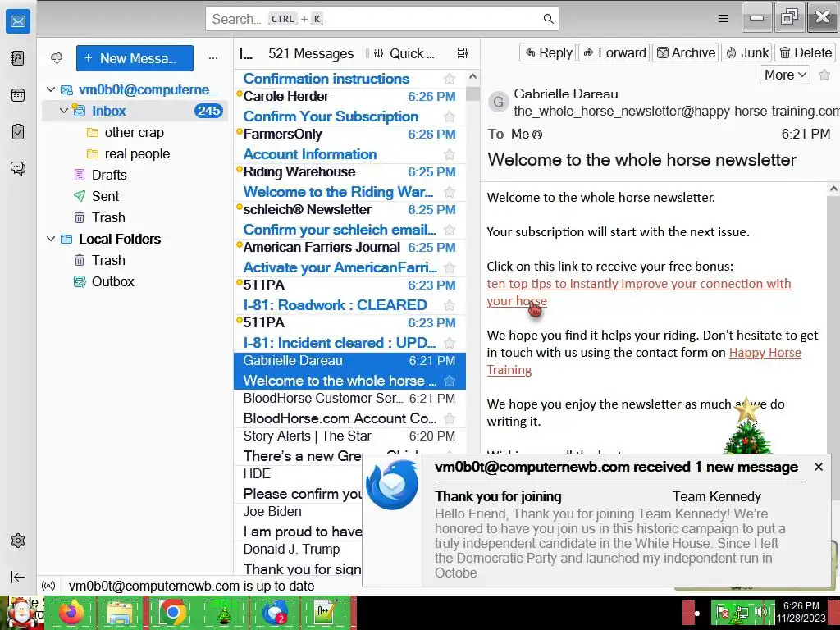Open Thunderbird hamburger app menu

tap(724, 19)
